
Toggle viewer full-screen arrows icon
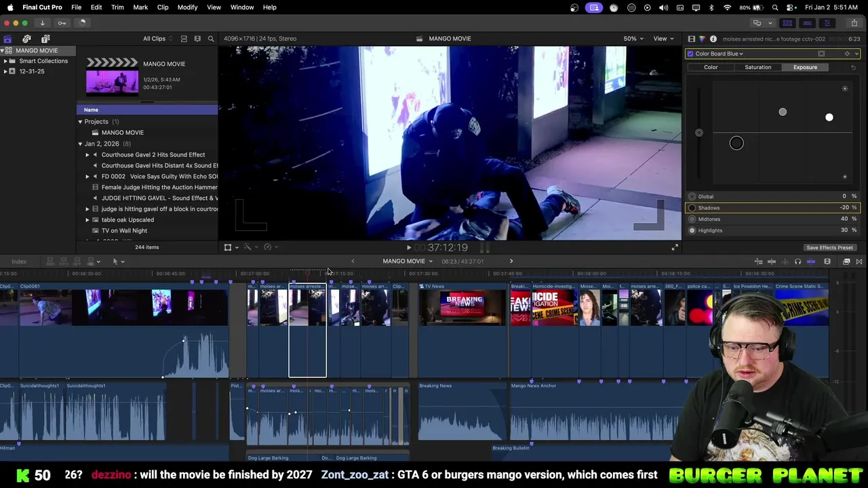(x=675, y=247)
